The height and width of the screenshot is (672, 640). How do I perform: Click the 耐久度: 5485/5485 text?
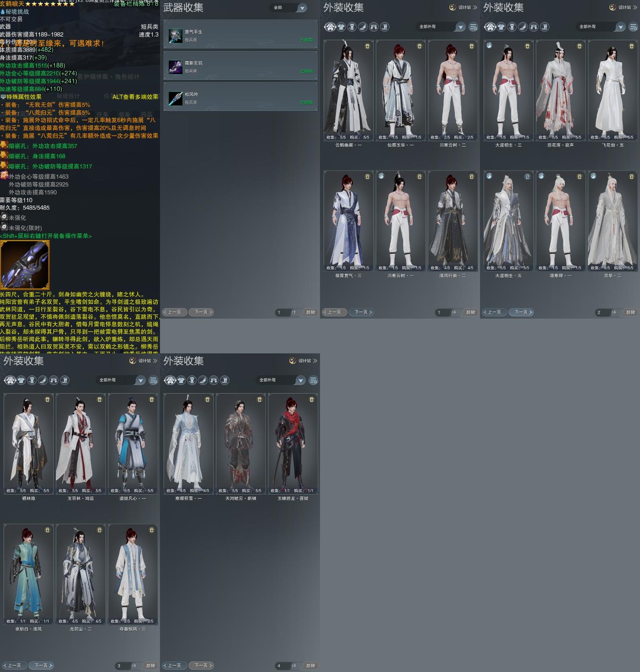coord(25,208)
